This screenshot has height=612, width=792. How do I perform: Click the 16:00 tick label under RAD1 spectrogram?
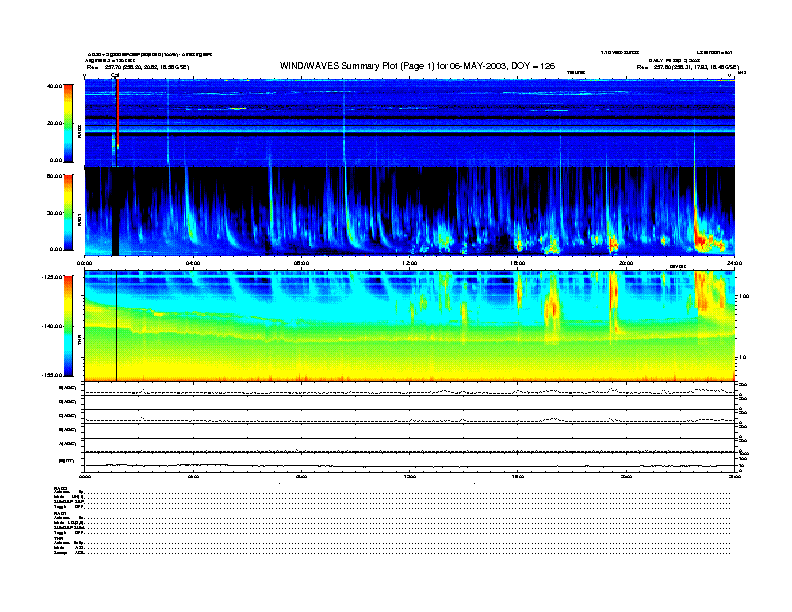click(x=518, y=263)
